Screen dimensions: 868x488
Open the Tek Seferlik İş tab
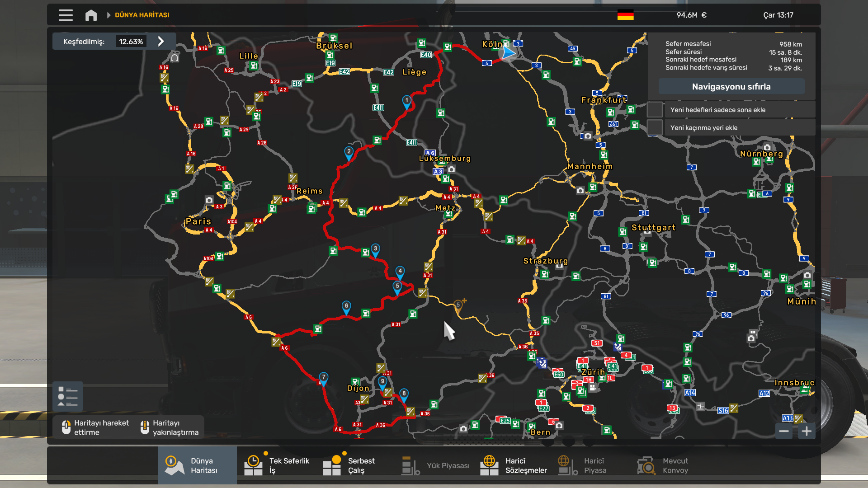pyautogui.click(x=277, y=465)
